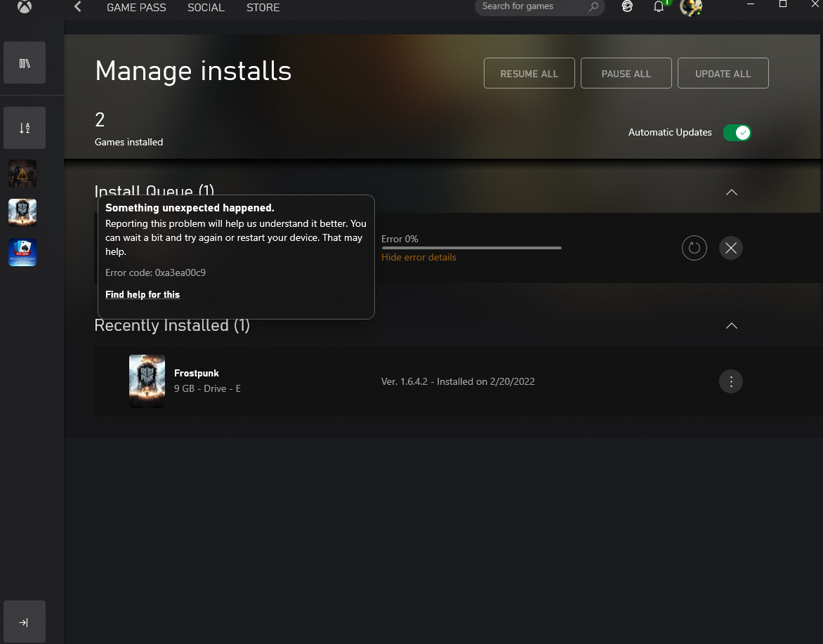The width and height of the screenshot is (823, 644).
Task: Click the Frostpunk cover art
Action: 147,381
